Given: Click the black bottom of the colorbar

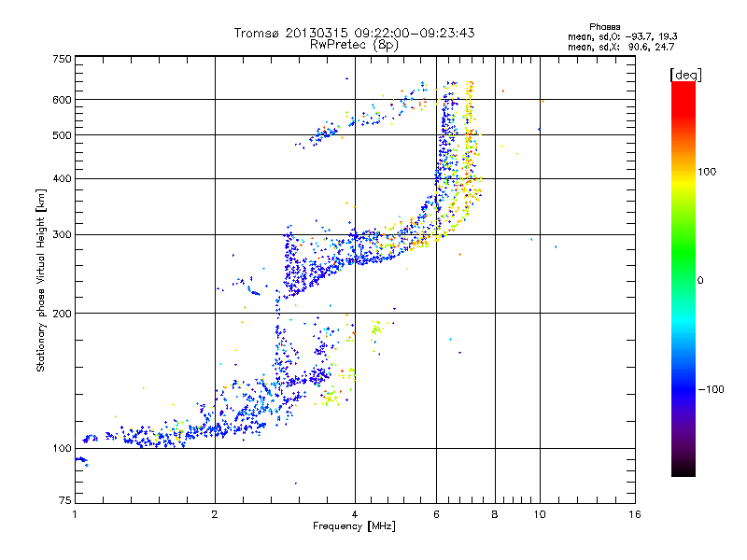Looking at the screenshot, I should click(x=684, y=469).
